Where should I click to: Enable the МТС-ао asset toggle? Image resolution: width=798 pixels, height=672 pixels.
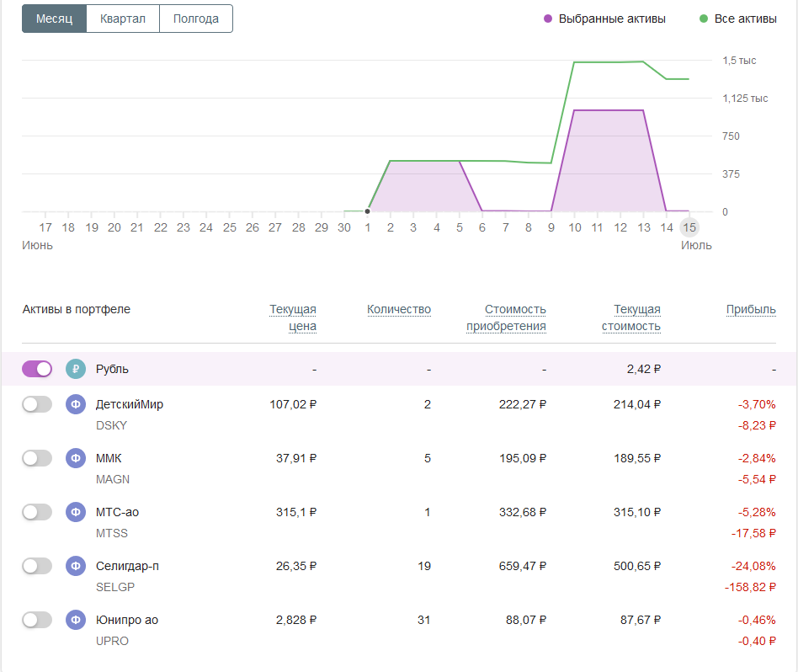tap(37, 512)
